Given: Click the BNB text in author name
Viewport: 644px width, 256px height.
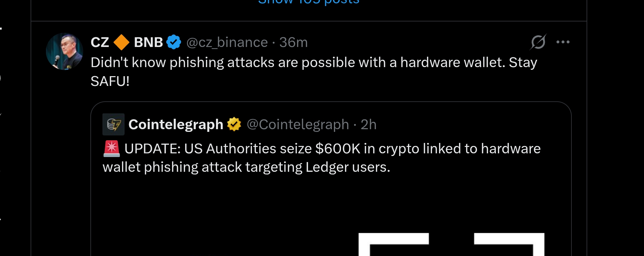Looking at the screenshot, I should point(148,43).
